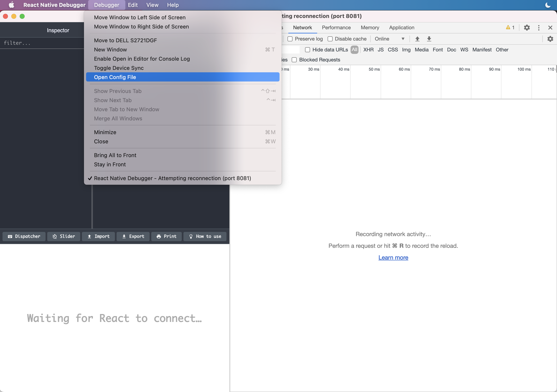Filter requests by All type
This screenshot has width=557, height=392.
pos(354,50)
